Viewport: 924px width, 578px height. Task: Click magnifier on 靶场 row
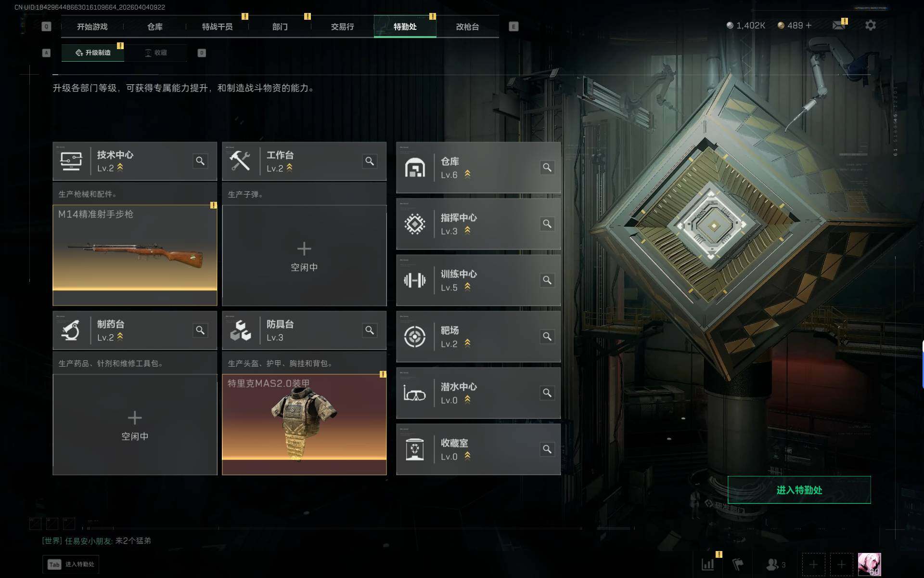click(x=547, y=336)
